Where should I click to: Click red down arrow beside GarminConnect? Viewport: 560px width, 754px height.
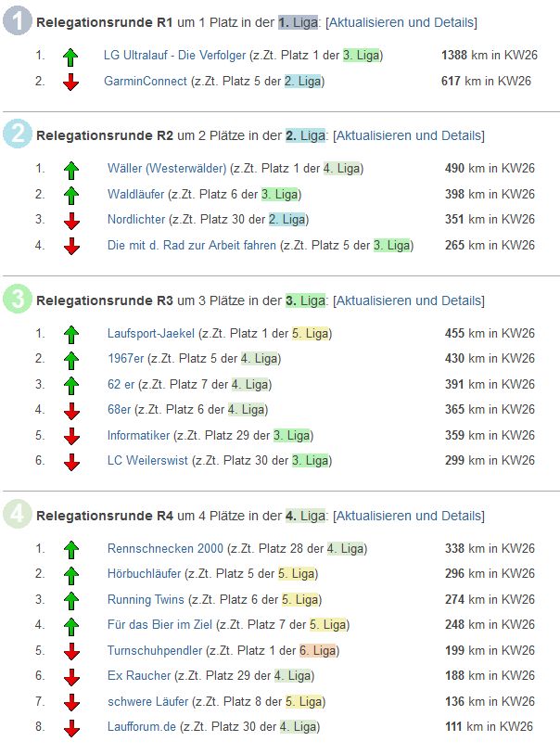(71, 82)
